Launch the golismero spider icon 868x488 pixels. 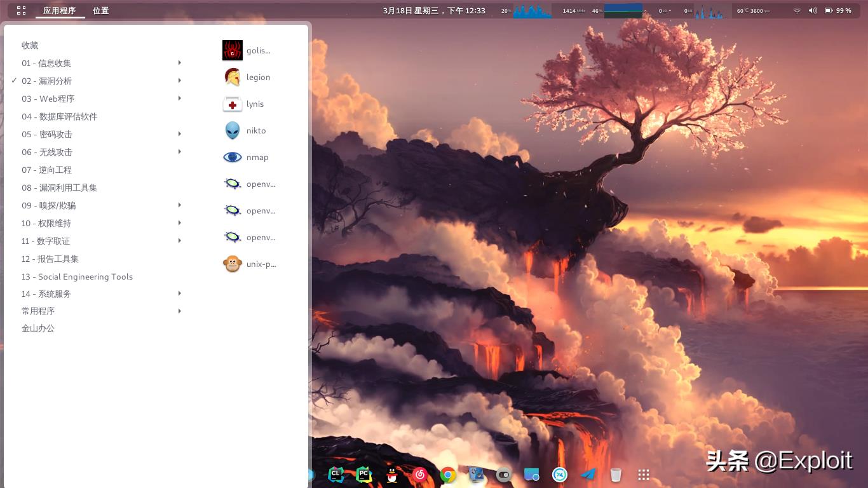[x=249, y=50]
